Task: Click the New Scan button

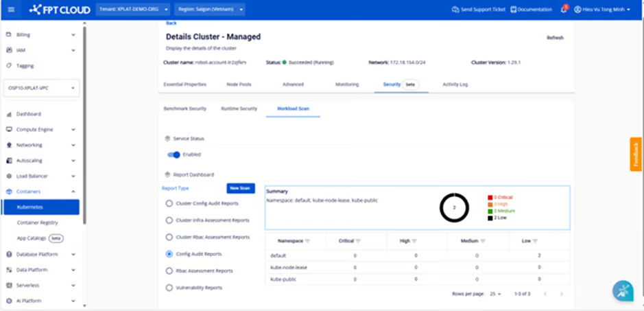Action: tap(240, 188)
